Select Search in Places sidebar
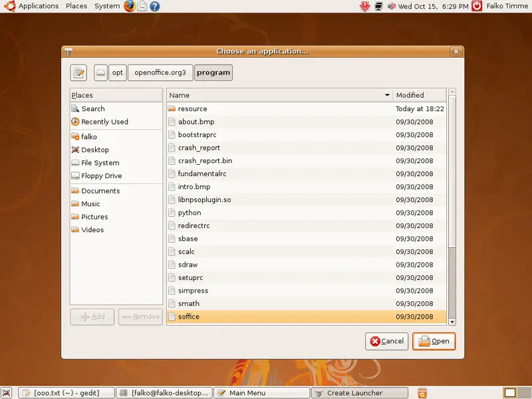Image resolution: width=532 pixels, height=399 pixels. tap(116, 108)
